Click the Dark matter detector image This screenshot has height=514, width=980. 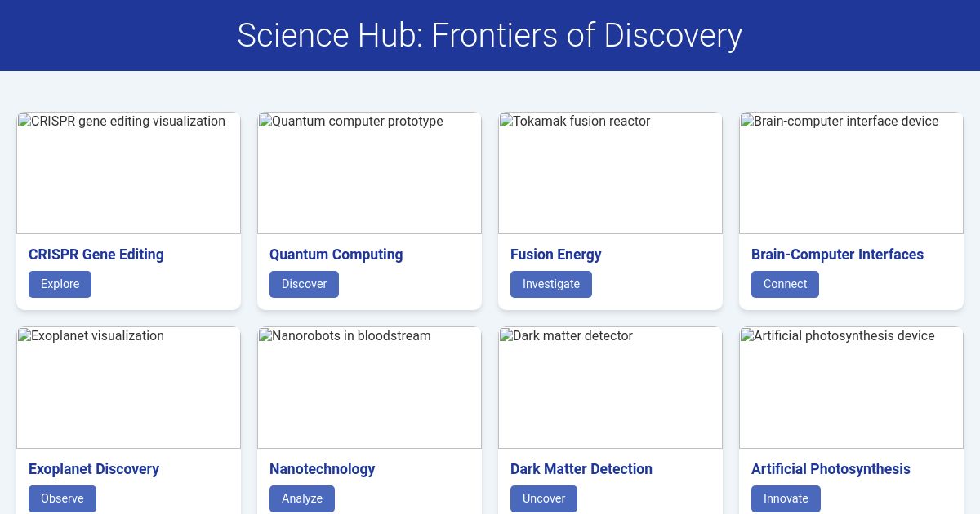(610, 388)
